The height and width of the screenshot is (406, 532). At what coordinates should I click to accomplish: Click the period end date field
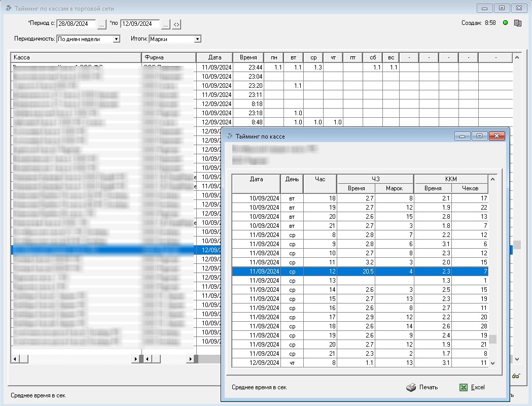click(140, 24)
